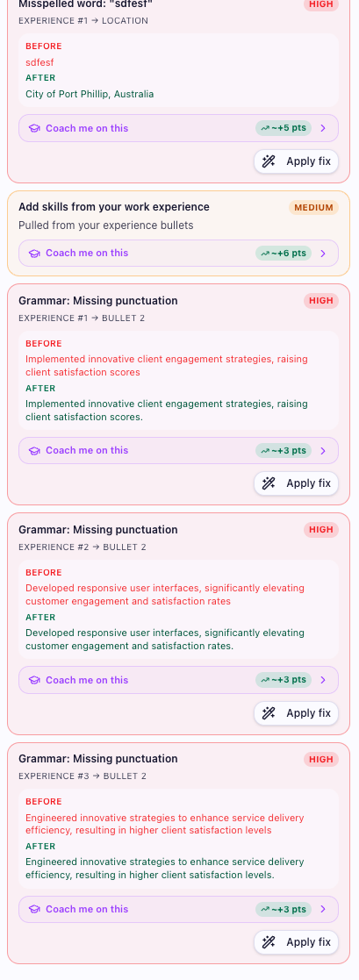359x980 pixels.
Task: Click the magic wand icon in the Experience #3 Bullet 2 card
Action: click(269, 942)
